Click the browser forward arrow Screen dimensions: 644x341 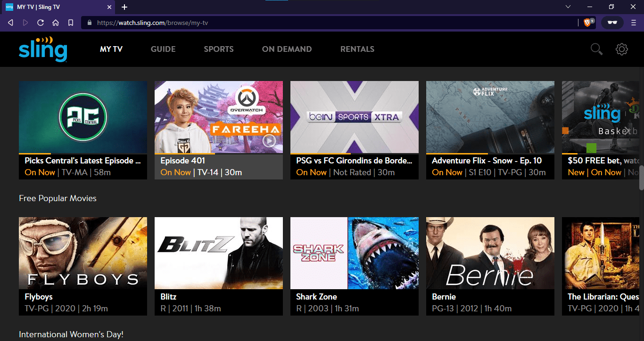pos(25,23)
